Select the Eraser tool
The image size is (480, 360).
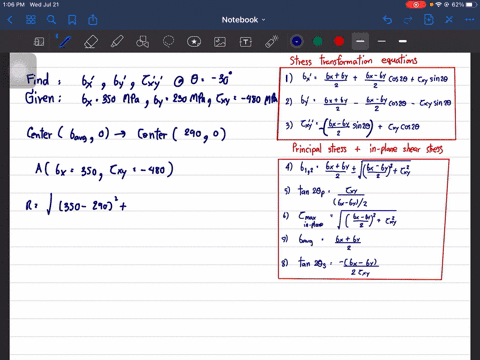point(91,42)
